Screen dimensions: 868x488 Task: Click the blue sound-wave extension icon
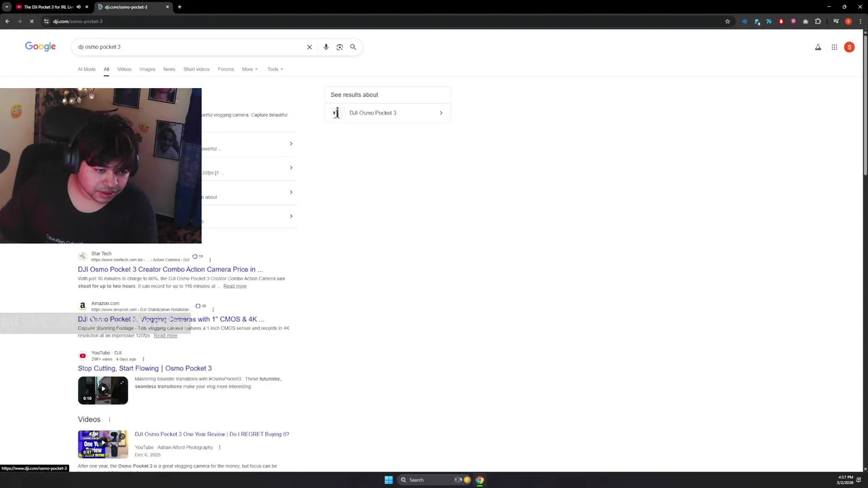tap(745, 21)
